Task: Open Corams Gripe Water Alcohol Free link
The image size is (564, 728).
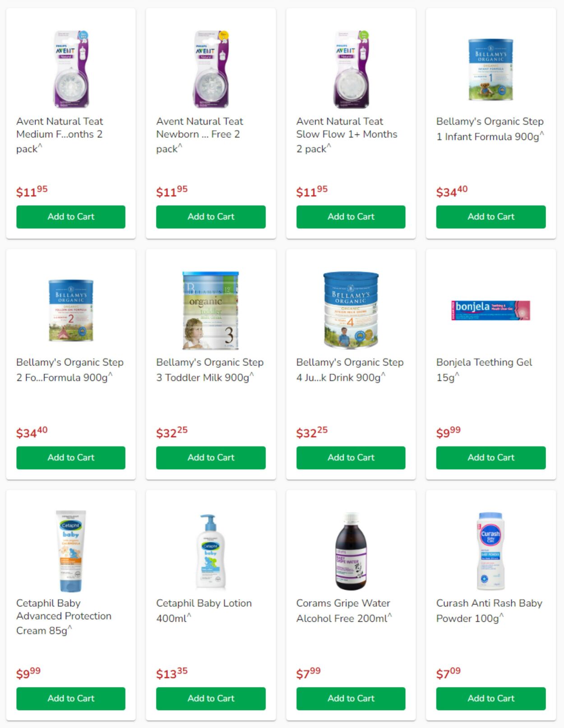Action: click(x=344, y=610)
